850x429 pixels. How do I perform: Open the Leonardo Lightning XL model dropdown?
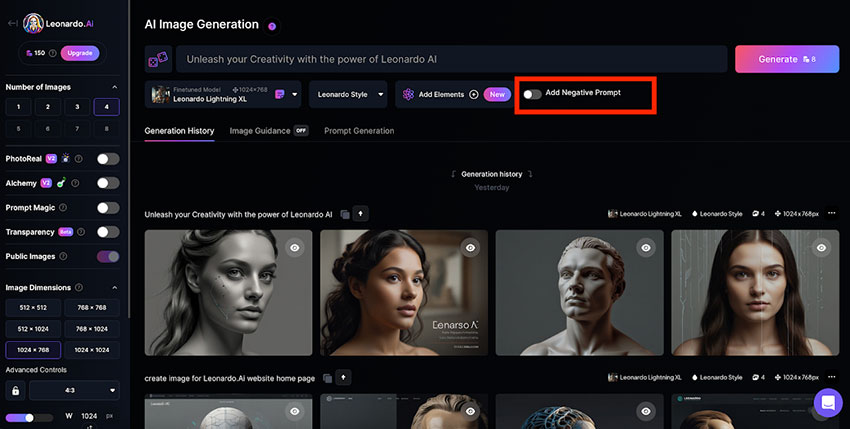click(x=225, y=94)
